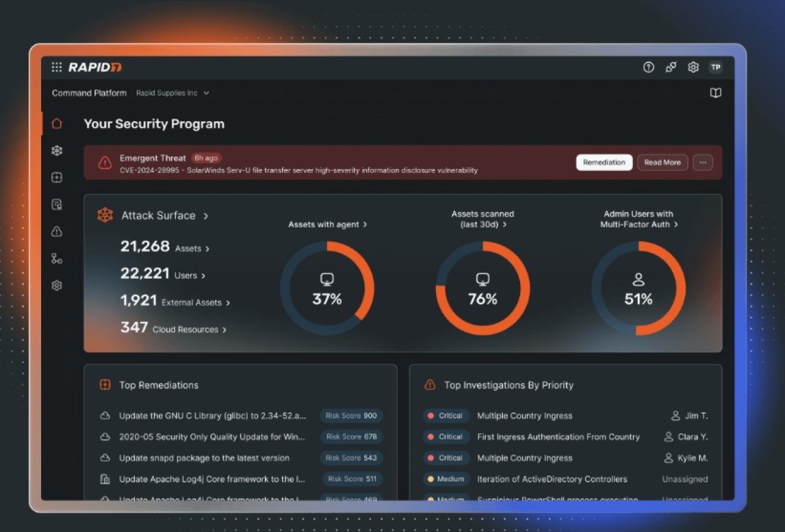The image size is (785, 532).
Task: Click the gear icon in the top bar
Action: pos(693,67)
